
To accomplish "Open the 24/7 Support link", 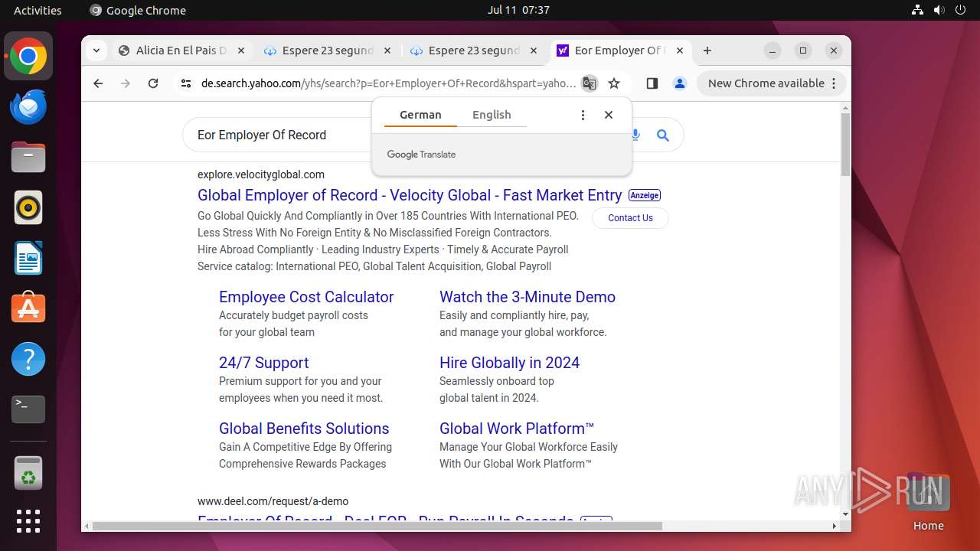I will (264, 363).
